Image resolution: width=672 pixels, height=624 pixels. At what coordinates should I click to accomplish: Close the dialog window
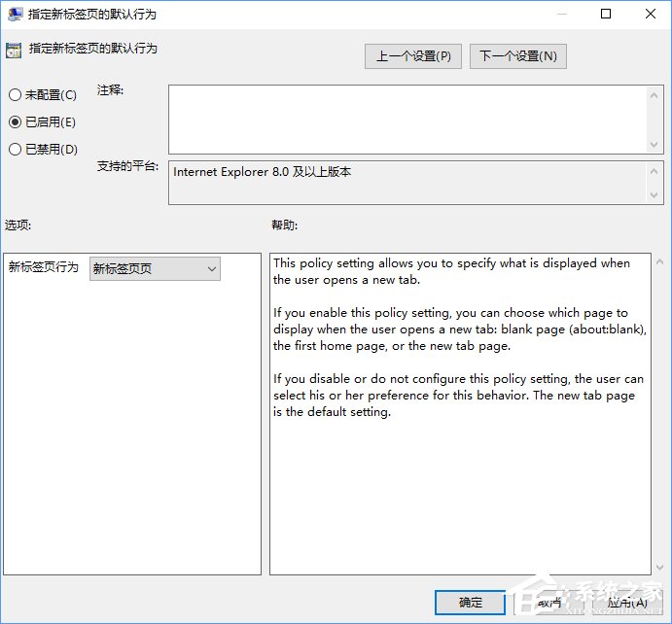point(651,14)
